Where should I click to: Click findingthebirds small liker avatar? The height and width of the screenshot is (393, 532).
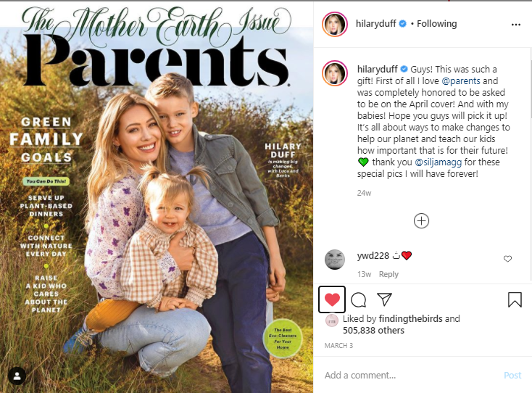click(332, 320)
